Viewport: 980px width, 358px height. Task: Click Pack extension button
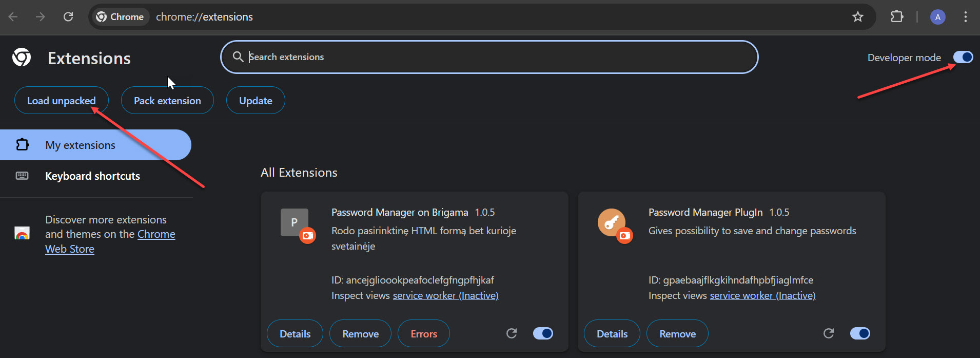coord(167,101)
